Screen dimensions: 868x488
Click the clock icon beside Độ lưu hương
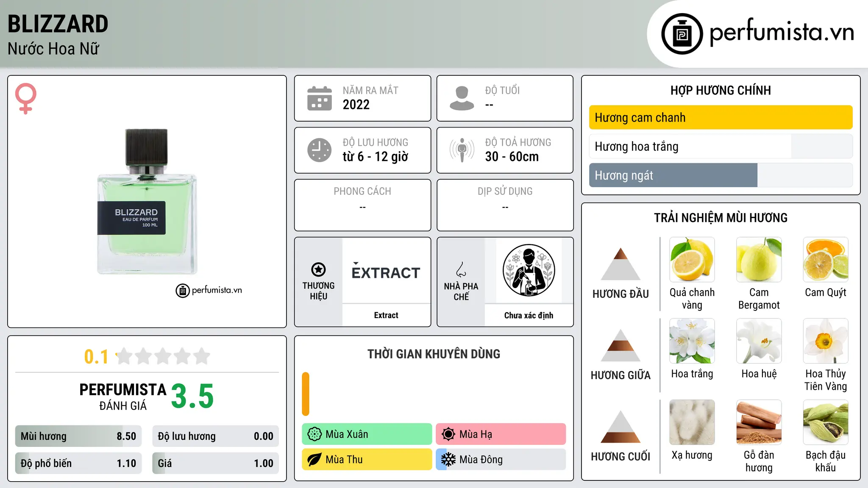pyautogui.click(x=320, y=150)
